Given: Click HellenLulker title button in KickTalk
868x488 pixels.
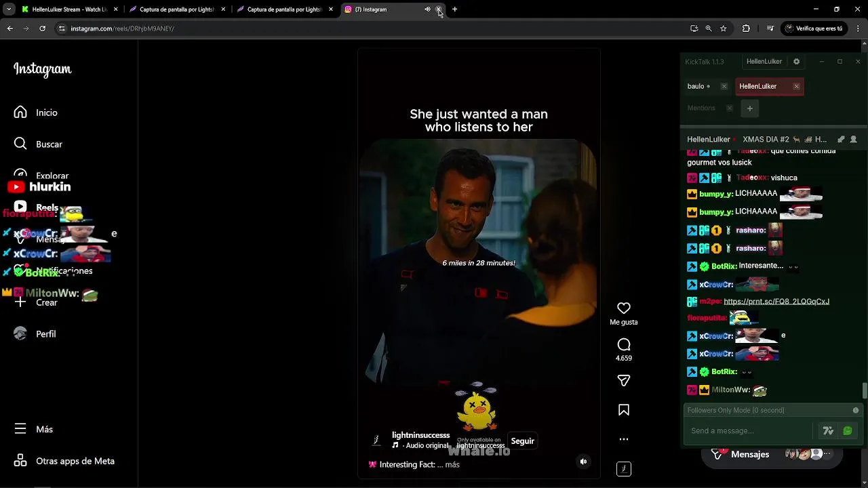Looking at the screenshot, I should coord(764,62).
